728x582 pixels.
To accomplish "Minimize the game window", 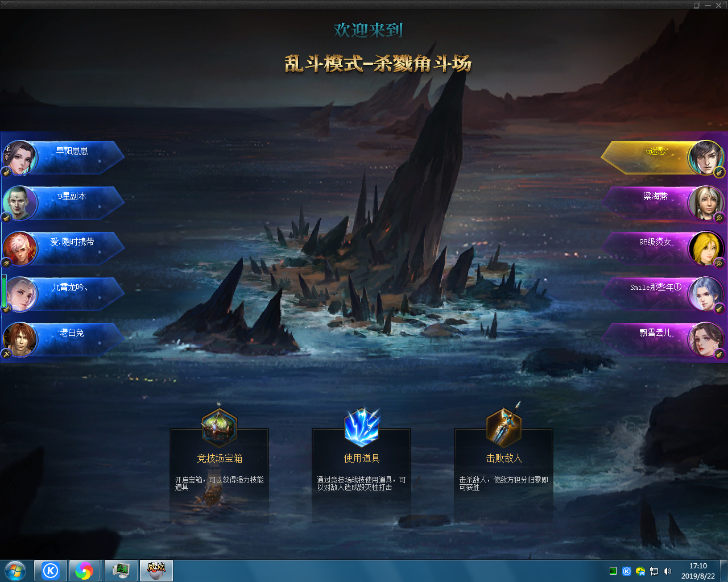I will pyautogui.click(x=708, y=5).
